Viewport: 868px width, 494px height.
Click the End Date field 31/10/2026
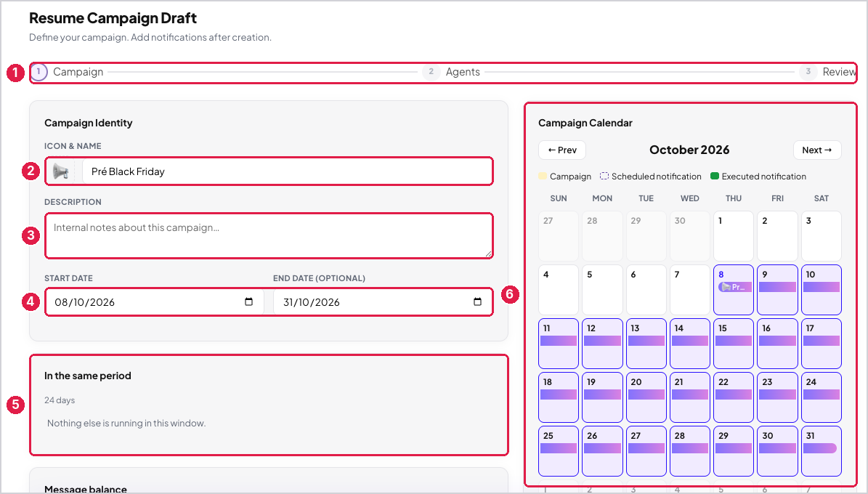click(x=383, y=302)
